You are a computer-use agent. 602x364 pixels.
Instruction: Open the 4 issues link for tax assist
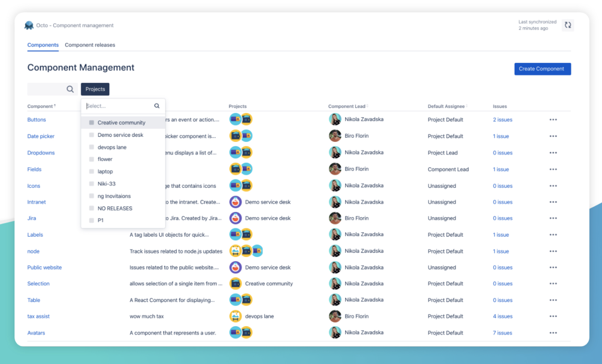[503, 316]
